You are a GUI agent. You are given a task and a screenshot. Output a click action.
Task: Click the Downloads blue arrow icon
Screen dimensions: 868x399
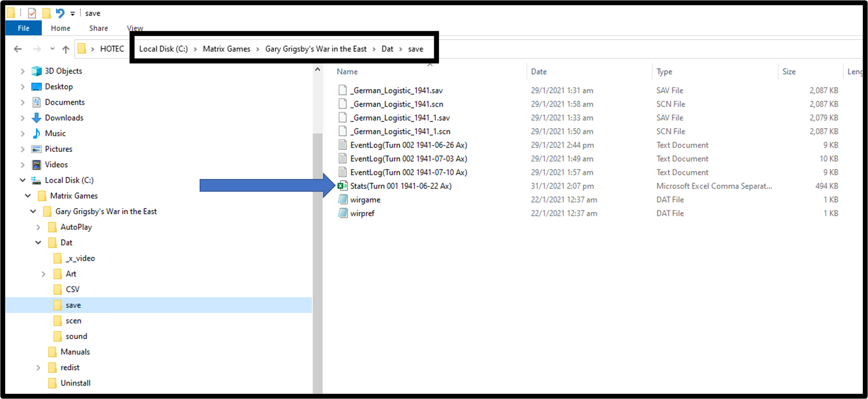[x=37, y=118]
